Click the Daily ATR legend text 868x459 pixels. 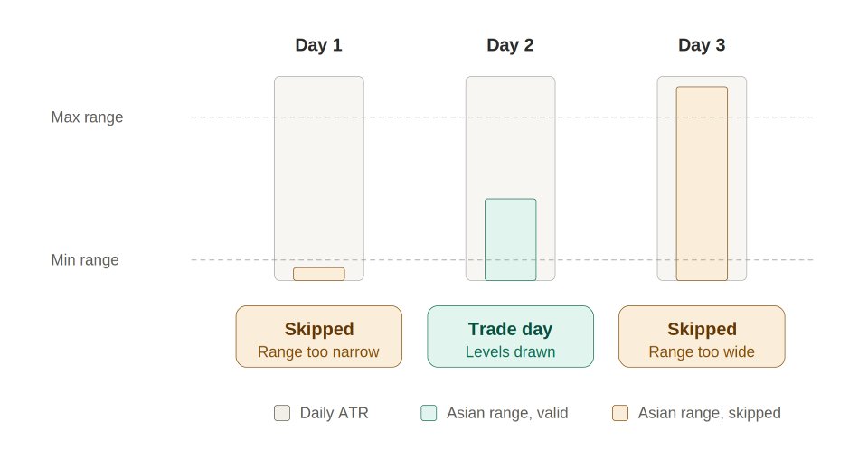(x=334, y=413)
